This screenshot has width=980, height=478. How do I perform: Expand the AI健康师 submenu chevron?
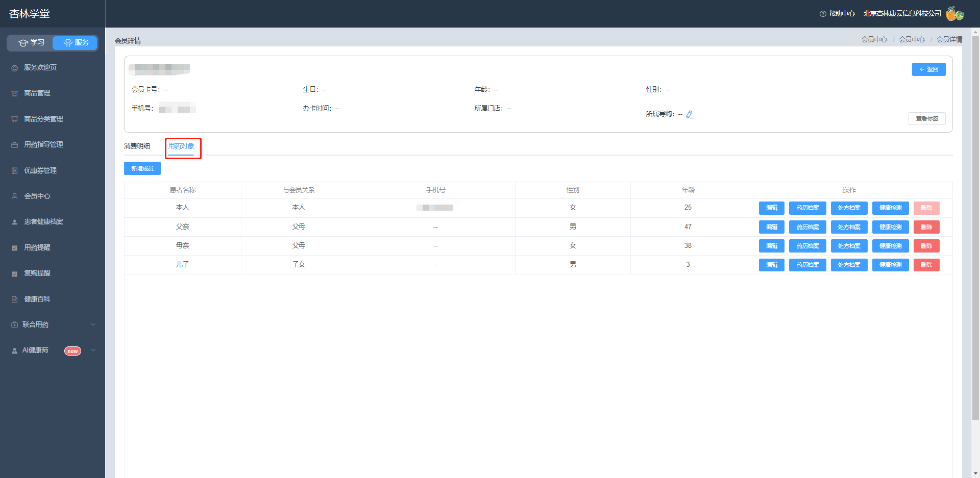click(x=93, y=350)
